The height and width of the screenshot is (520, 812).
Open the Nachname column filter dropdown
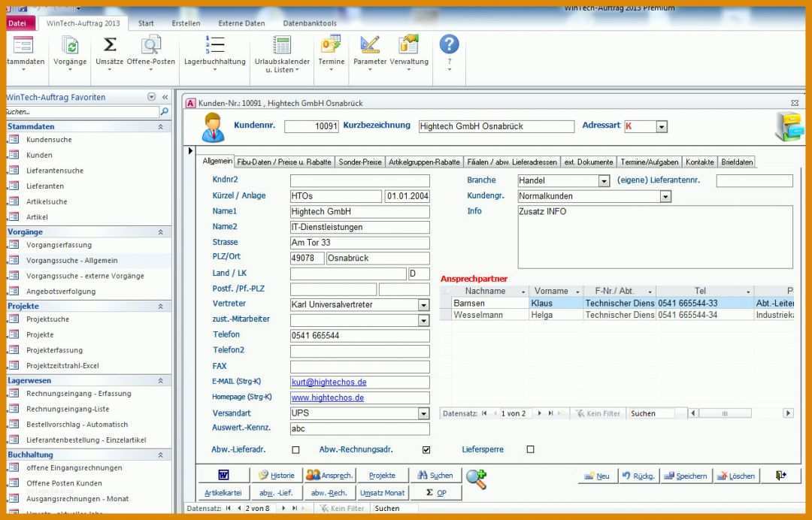pyautogui.click(x=523, y=292)
